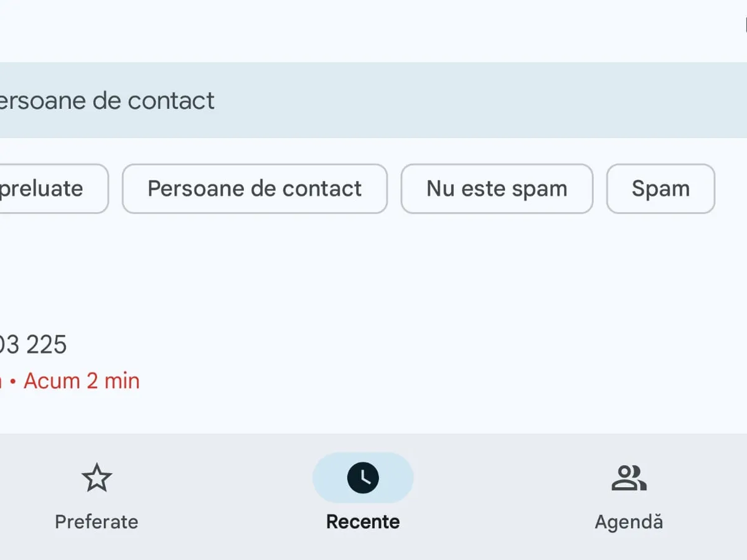
Task: Click the empty right side of the search bar
Action: [x=560, y=100]
